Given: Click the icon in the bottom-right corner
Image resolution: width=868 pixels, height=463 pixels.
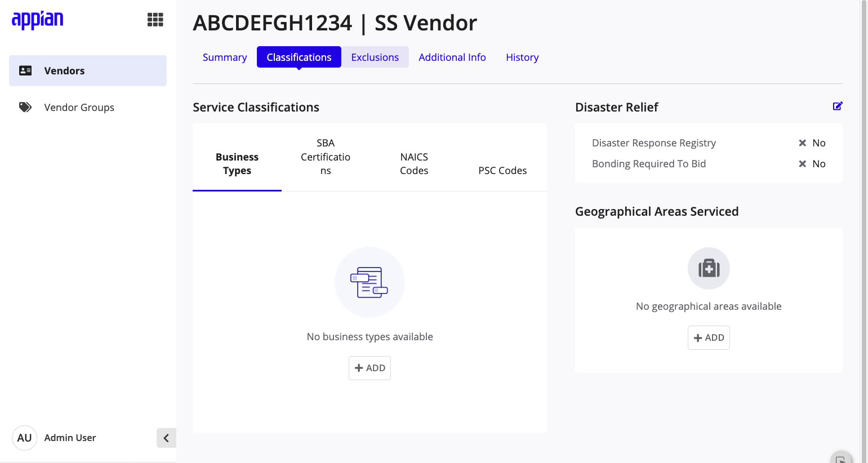Looking at the screenshot, I should pos(840,458).
